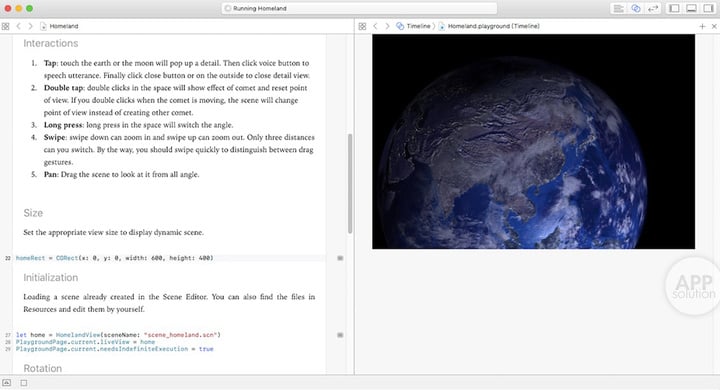Image resolution: width=720 pixels, height=390 pixels.
Task: Open related items menu in timeline editor
Action: [362, 26]
